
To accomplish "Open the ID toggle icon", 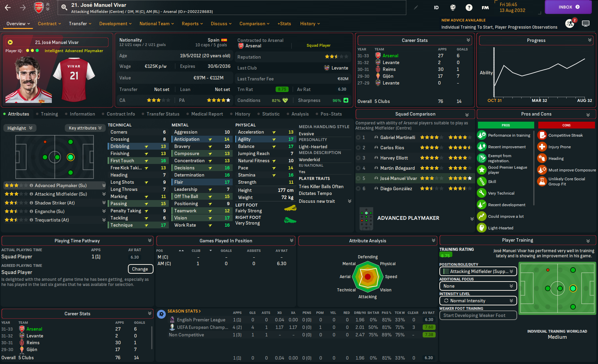I will click(436, 7).
